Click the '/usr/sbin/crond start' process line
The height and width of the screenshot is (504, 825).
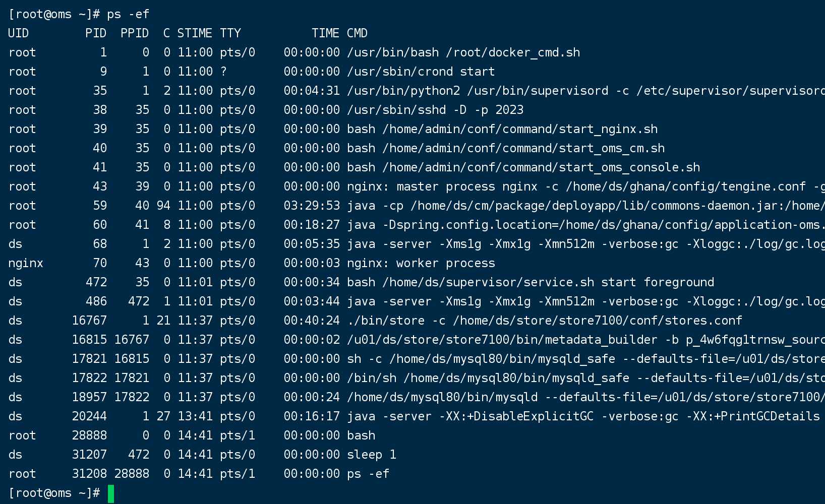coord(421,72)
